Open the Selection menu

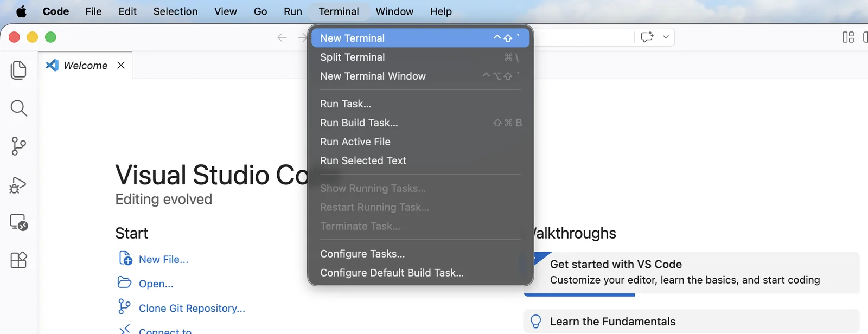[x=175, y=11]
